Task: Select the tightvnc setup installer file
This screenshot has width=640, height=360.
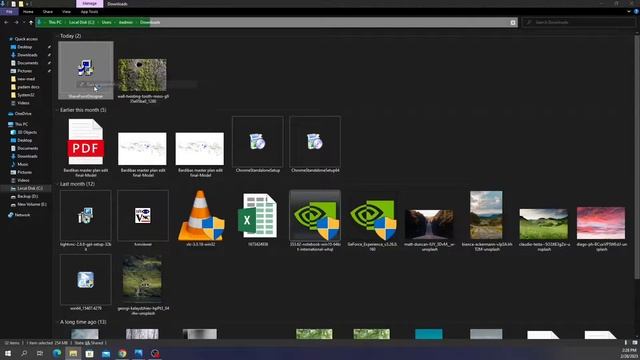Action: tap(86, 216)
